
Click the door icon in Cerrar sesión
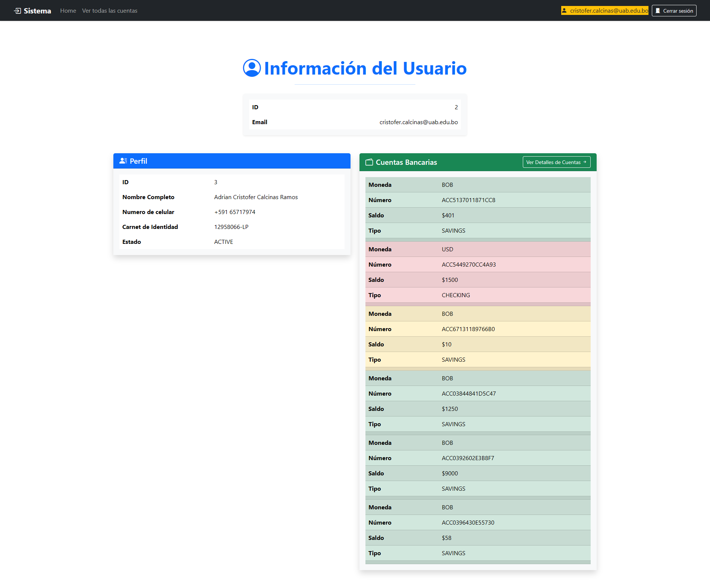click(658, 11)
